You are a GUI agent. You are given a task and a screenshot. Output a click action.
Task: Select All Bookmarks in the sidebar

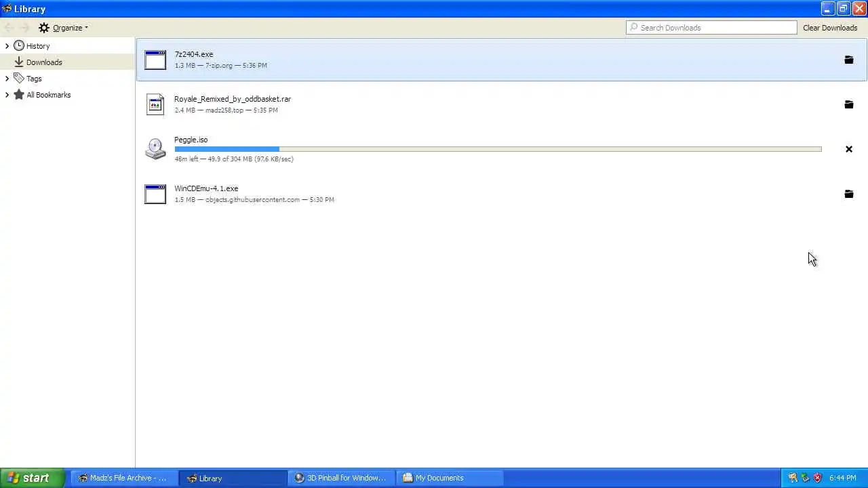click(48, 95)
